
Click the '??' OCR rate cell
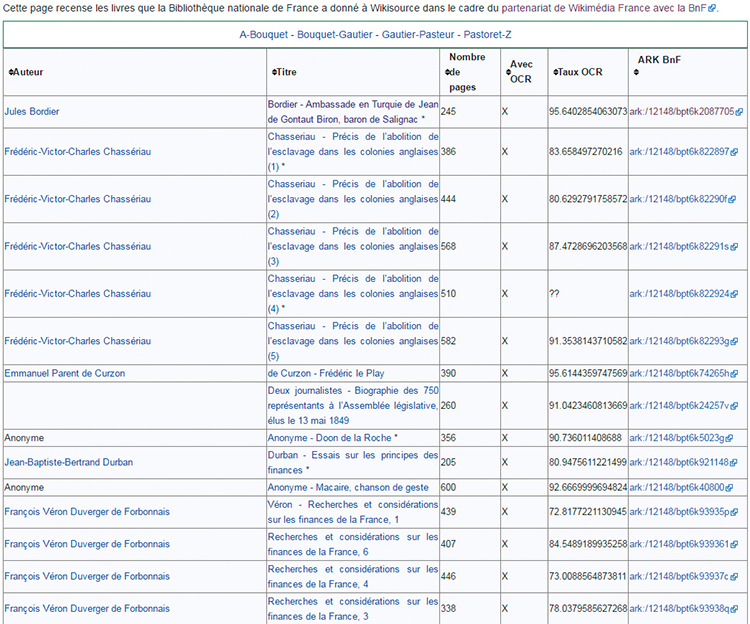point(588,294)
